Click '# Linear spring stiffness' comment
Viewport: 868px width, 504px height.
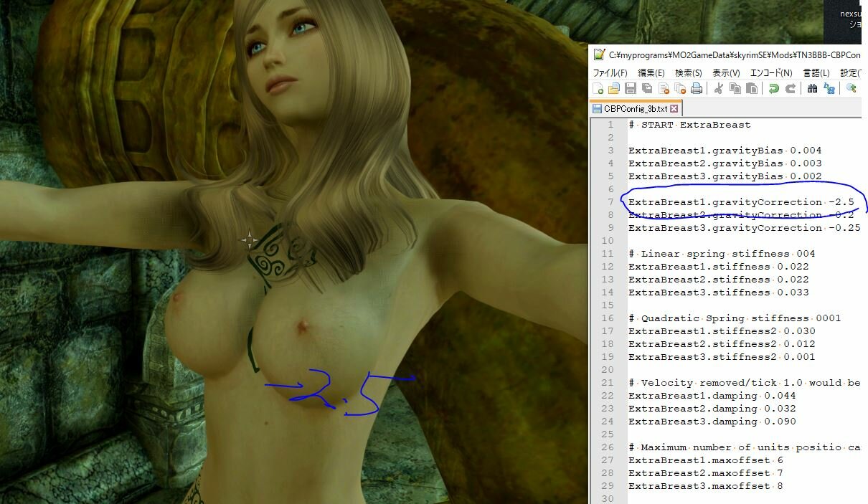pyautogui.click(x=722, y=254)
